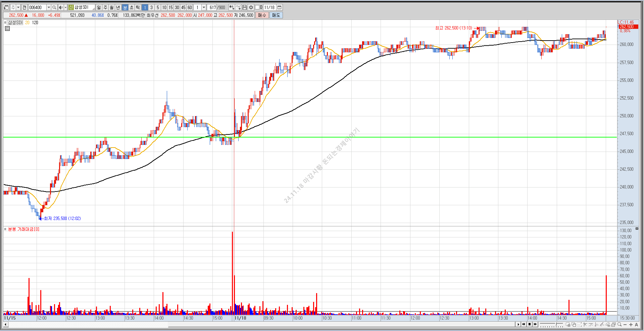Click the yellow 20 moving average label
The height and width of the screenshot is (331, 644).
coord(27,22)
